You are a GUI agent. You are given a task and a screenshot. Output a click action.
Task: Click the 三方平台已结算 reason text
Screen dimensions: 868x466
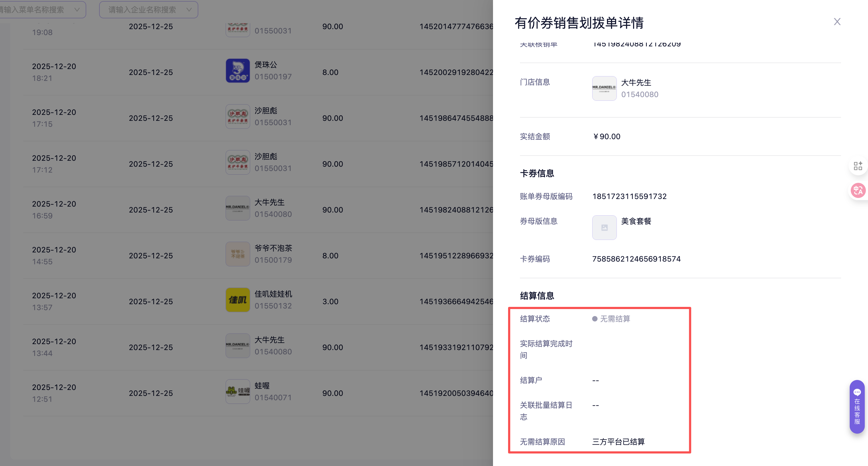618,442
